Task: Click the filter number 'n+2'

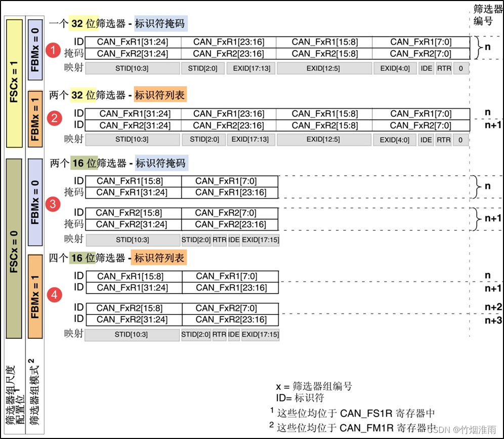Action: pyautogui.click(x=493, y=307)
